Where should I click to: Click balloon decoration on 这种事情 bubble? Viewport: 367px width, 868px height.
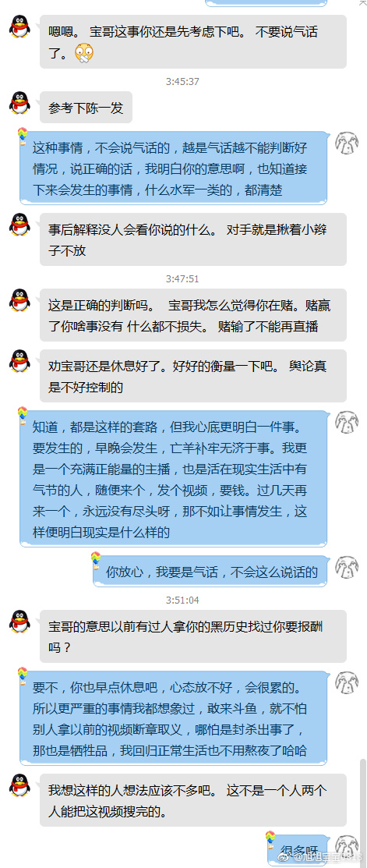click(23, 135)
